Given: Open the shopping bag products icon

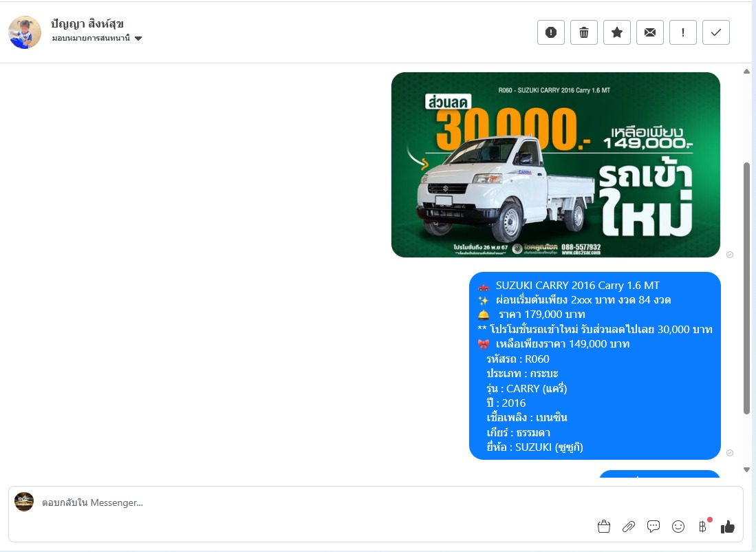Looking at the screenshot, I should [x=604, y=527].
